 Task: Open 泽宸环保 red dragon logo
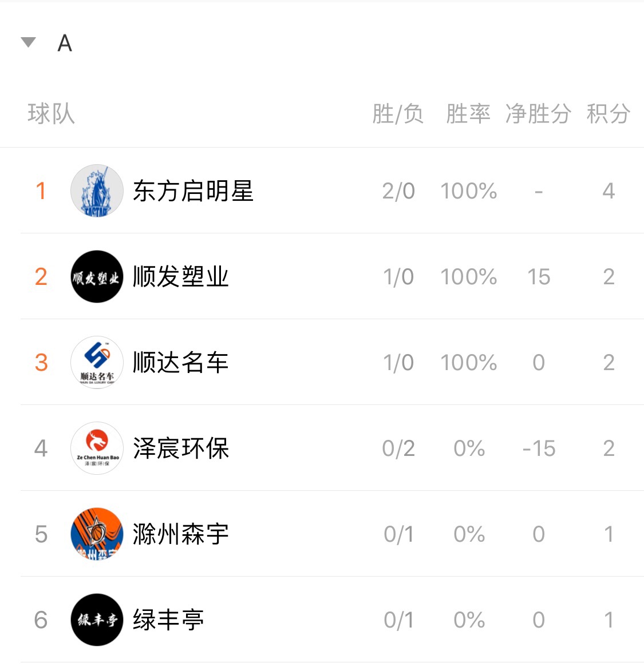pyautogui.click(x=97, y=448)
